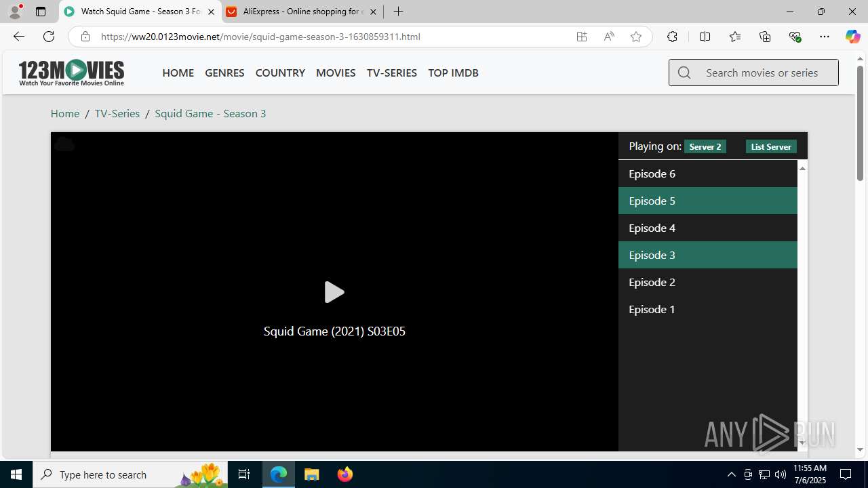Open MOVIES menu item
This screenshot has width=868, height=488.
click(x=336, y=73)
